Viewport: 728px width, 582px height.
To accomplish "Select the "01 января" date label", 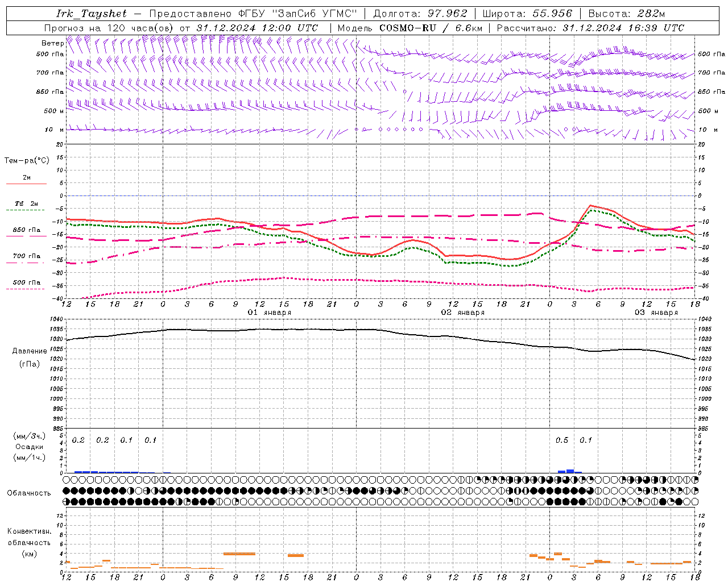I will pyautogui.click(x=270, y=313).
